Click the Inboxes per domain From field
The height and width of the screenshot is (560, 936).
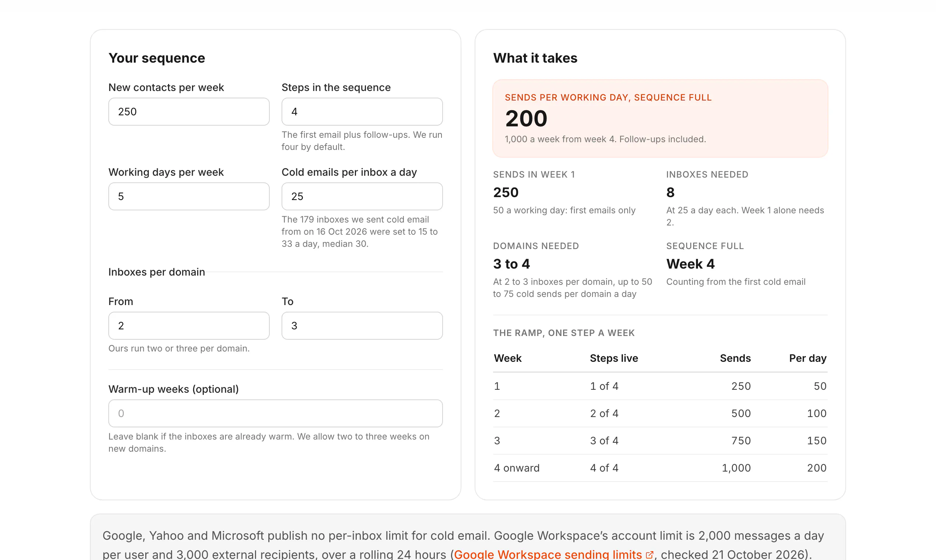pos(189,326)
